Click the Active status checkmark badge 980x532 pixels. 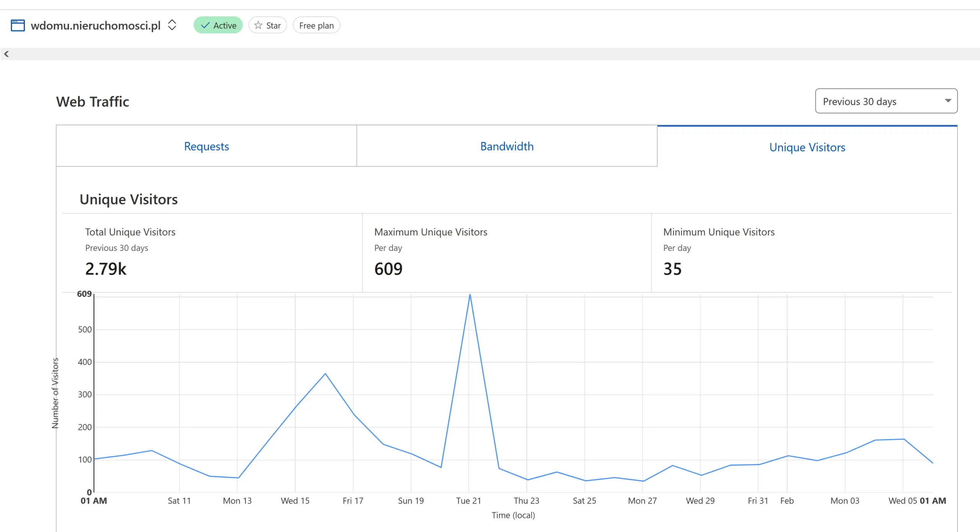point(218,25)
